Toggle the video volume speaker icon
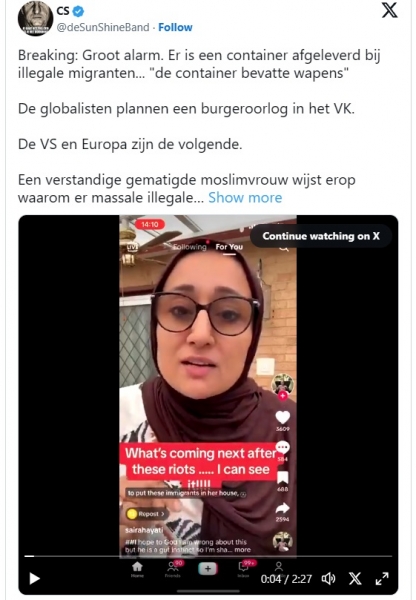 click(328, 579)
